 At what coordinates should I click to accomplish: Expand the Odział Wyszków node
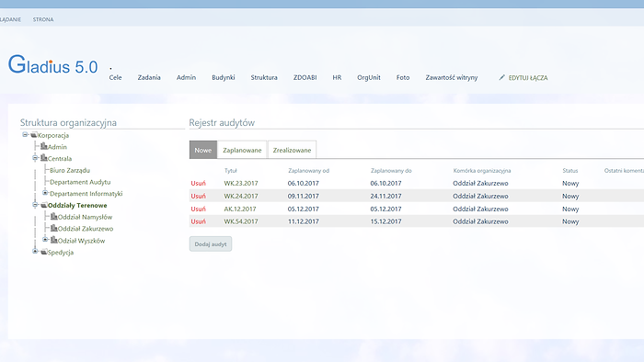(x=45, y=240)
